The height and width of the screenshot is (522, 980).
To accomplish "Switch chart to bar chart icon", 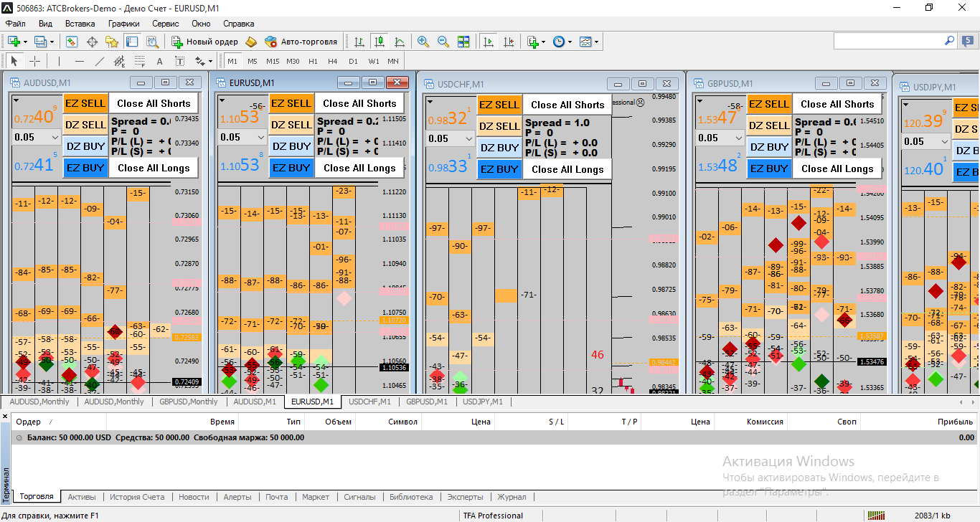I will [359, 42].
